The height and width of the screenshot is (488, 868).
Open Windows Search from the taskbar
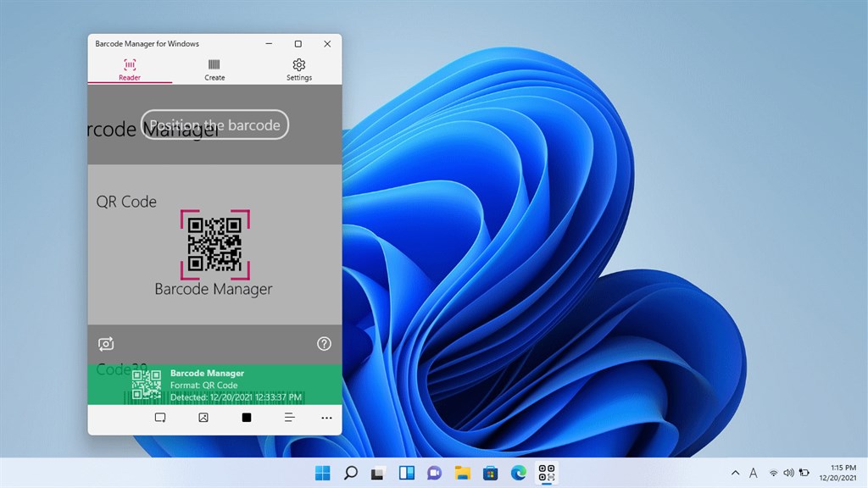tap(350, 473)
